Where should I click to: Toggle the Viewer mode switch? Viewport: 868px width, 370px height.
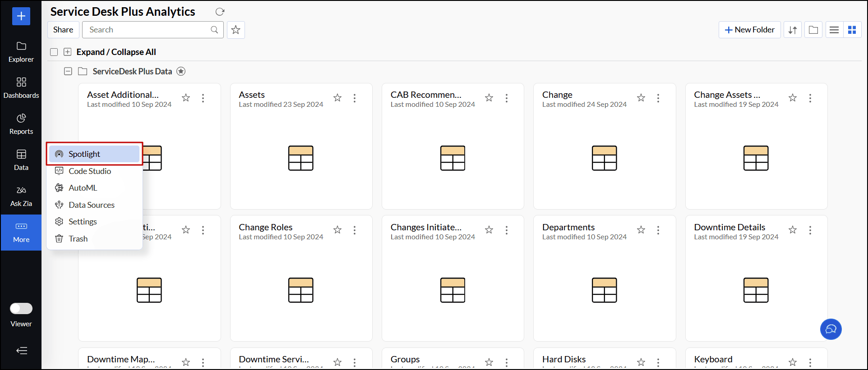click(21, 308)
